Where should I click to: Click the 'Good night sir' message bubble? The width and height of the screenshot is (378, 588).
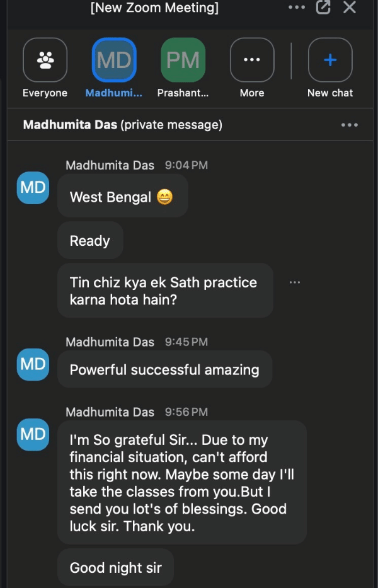tap(116, 568)
